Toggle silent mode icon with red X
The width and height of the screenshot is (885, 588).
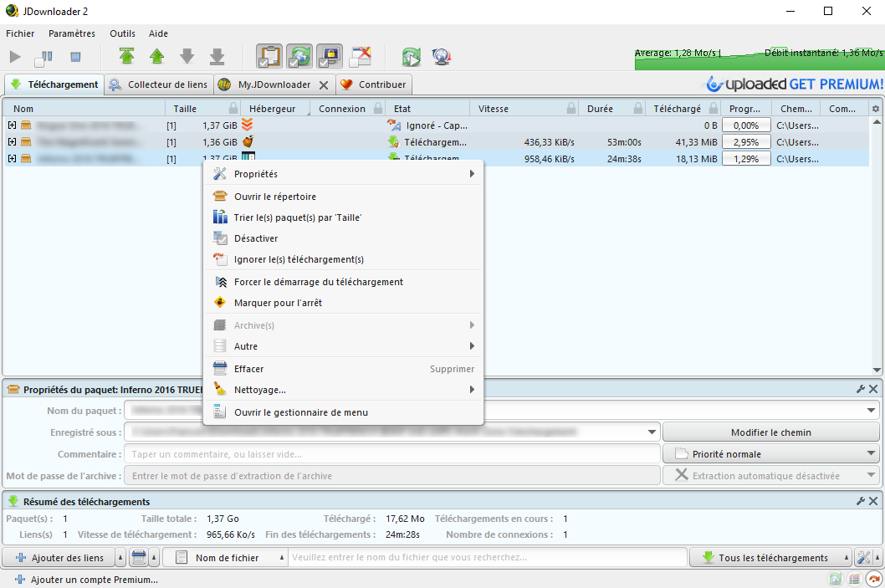(x=360, y=56)
